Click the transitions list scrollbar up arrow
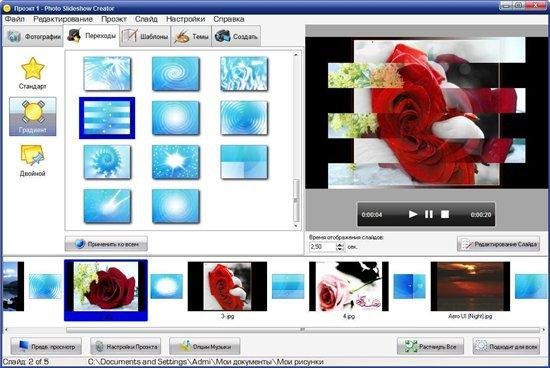 tap(296, 55)
